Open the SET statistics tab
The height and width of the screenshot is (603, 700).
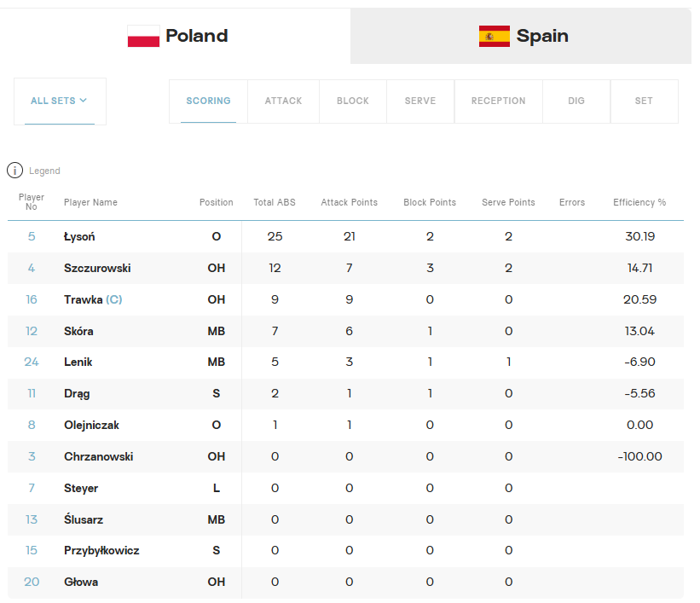[x=644, y=101]
